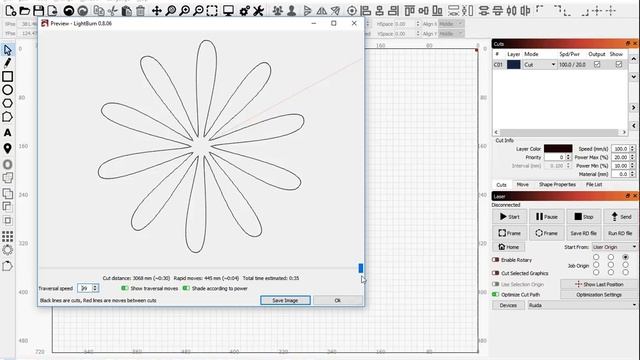Zoom in using the magnifier plus icon

tap(184, 11)
